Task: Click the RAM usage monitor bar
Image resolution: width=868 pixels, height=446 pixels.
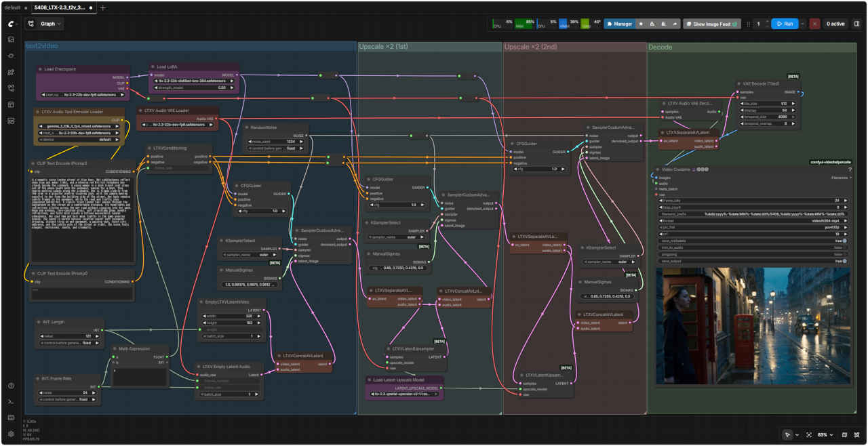Action: point(525,24)
